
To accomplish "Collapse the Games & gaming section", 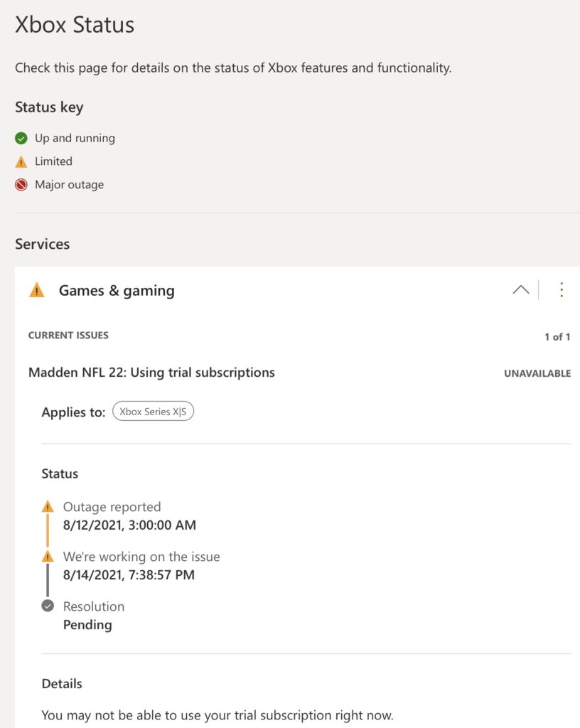I will coord(521,290).
